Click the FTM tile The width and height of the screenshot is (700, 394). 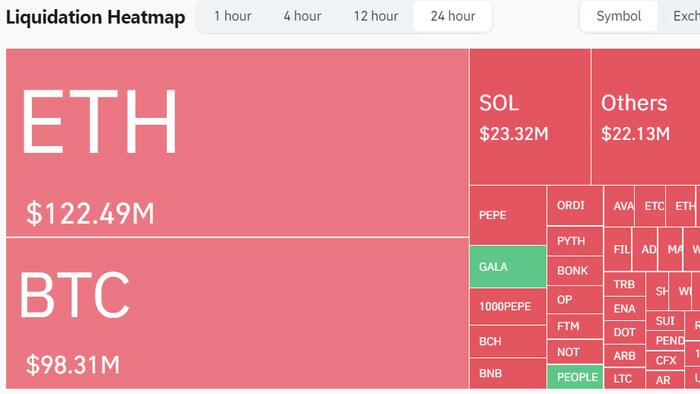coord(575,326)
